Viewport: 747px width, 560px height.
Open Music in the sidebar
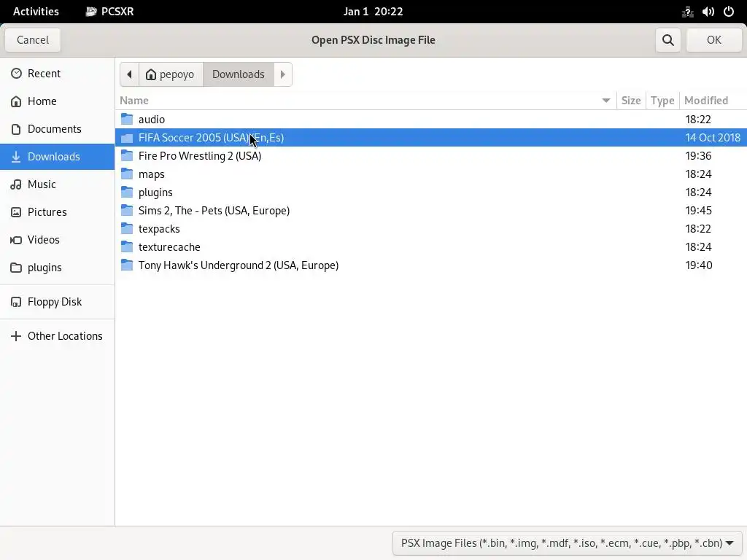tap(57, 184)
